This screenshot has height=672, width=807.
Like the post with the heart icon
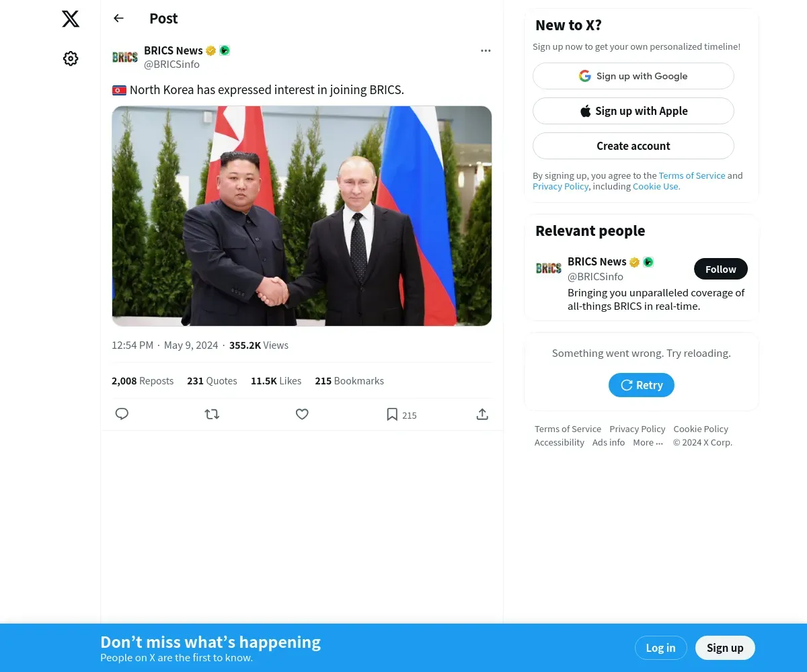point(302,414)
